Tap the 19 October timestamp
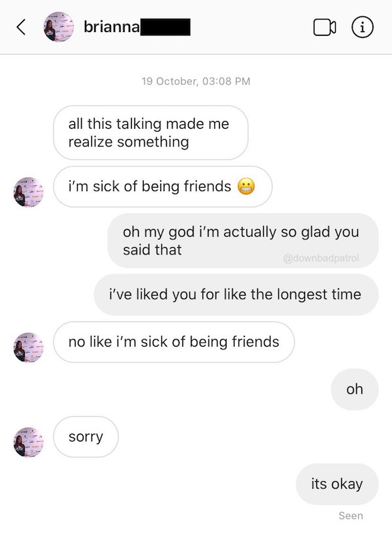 [196, 81]
